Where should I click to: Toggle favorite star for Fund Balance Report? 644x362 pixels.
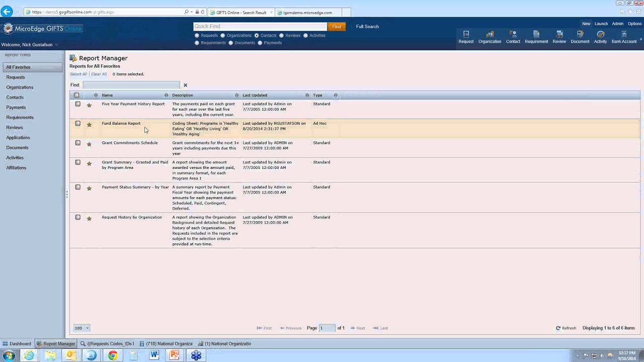(89, 124)
